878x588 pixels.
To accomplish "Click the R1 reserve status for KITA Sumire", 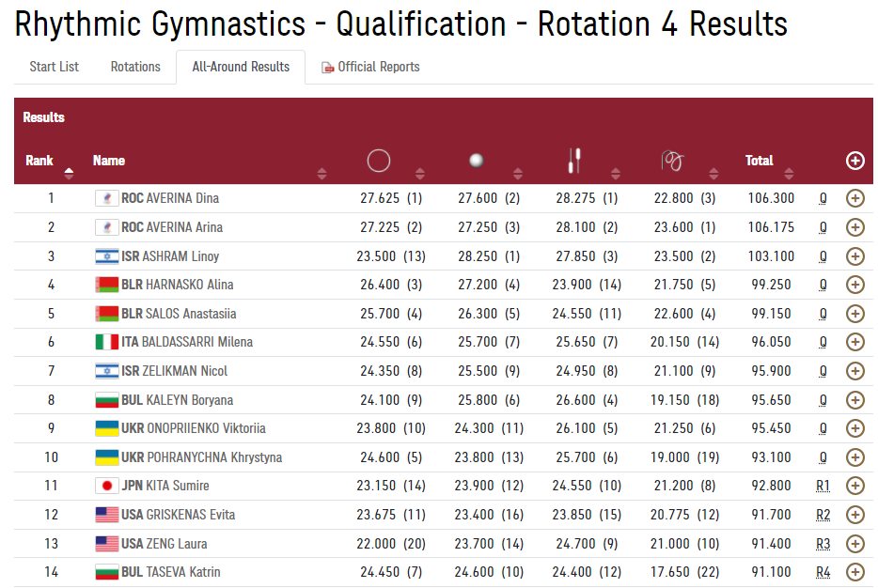I will point(823,486).
